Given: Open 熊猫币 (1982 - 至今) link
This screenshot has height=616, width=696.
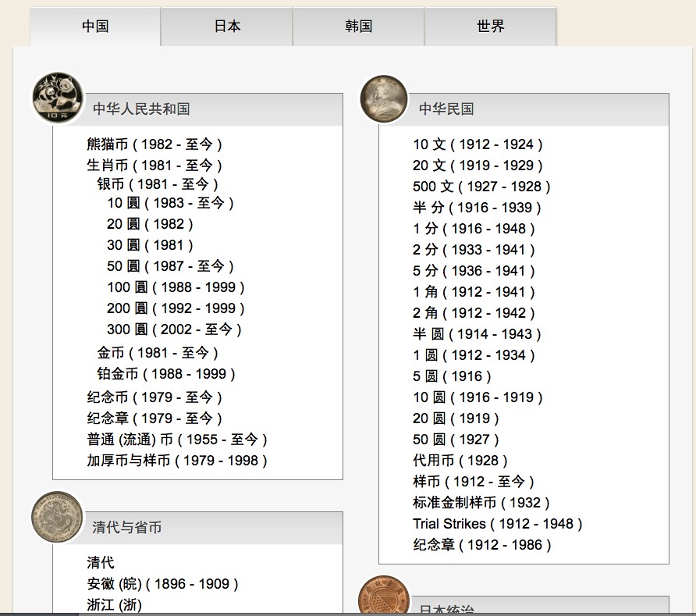Looking at the screenshot, I should 154,144.
